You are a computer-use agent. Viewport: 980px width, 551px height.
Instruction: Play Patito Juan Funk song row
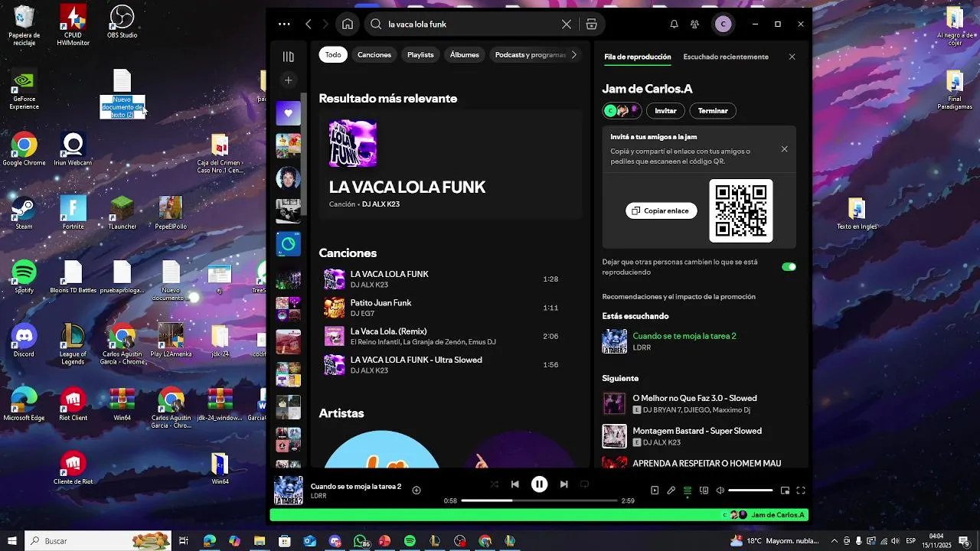(x=450, y=308)
